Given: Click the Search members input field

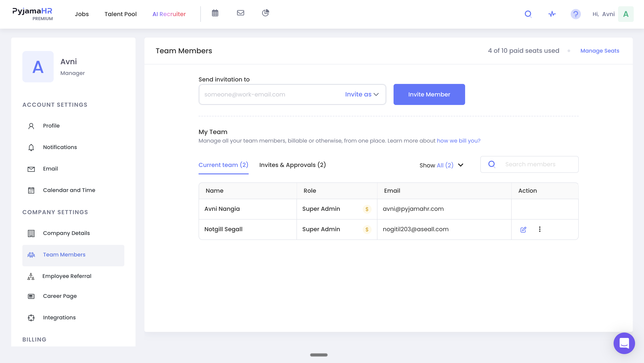Looking at the screenshot, I should [529, 164].
